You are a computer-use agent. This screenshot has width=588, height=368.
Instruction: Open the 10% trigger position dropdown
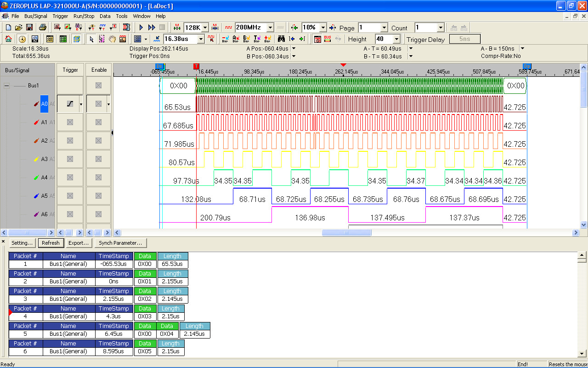[323, 28]
